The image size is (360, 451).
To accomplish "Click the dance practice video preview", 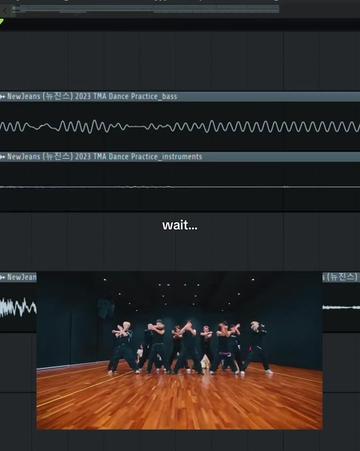I will [x=180, y=351].
